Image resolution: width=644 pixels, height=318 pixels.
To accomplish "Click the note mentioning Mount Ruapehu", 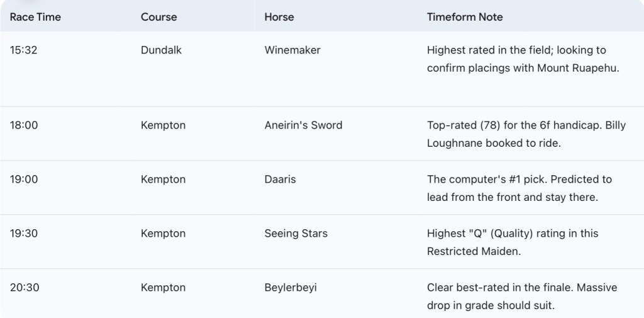I will pos(523,59).
